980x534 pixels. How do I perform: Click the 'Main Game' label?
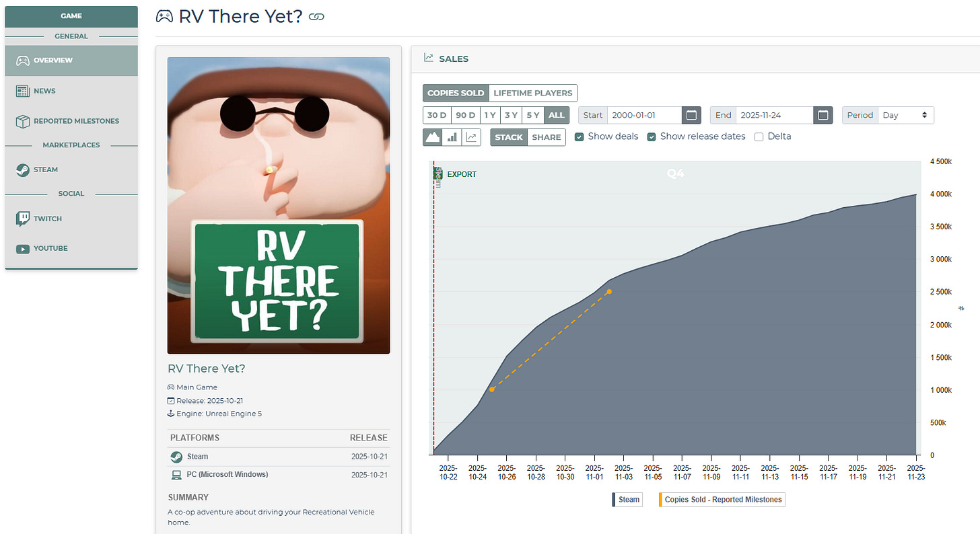click(x=197, y=387)
